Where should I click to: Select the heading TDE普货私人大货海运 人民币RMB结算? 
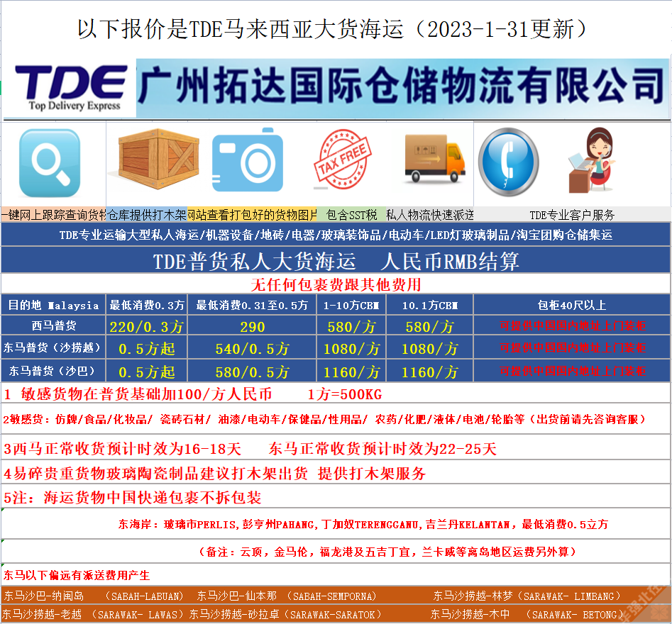click(336, 261)
